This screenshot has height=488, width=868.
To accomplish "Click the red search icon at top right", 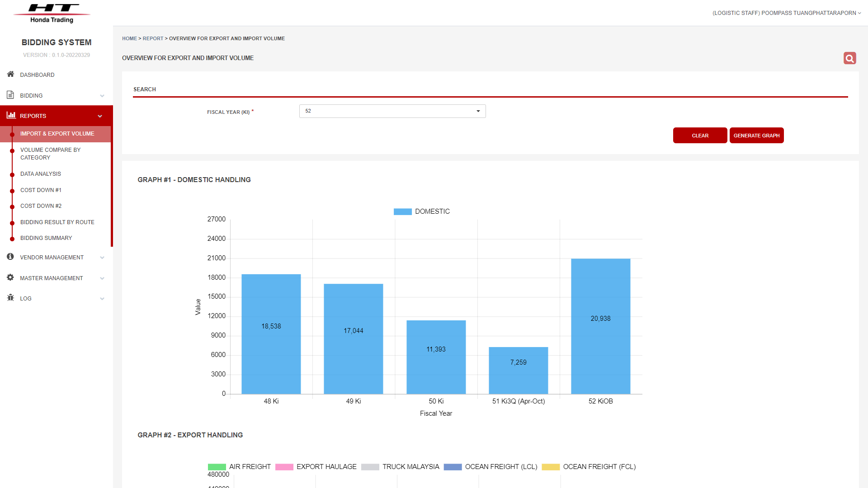I will tap(849, 58).
